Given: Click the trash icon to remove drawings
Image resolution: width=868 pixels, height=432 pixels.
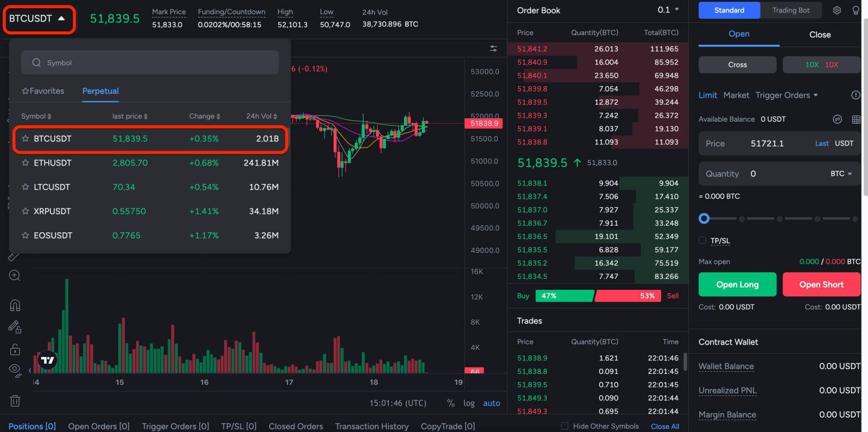Looking at the screenshot, I should coord(15,401).
